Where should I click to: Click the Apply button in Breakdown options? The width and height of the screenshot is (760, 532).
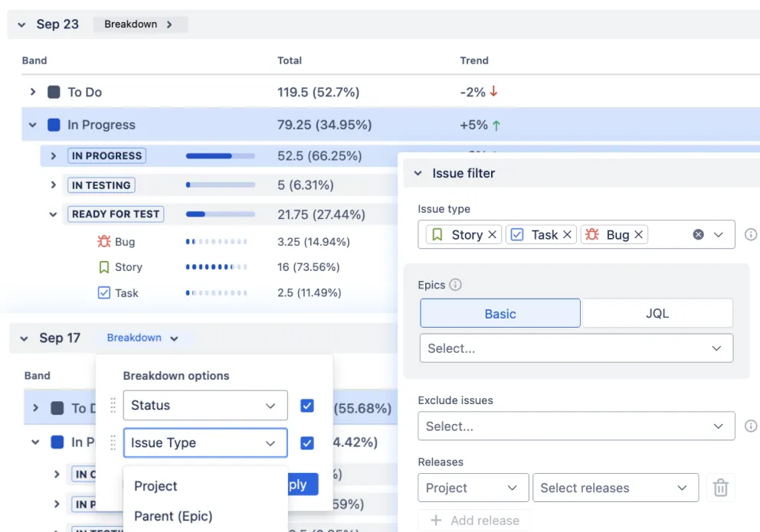(303, 484)
